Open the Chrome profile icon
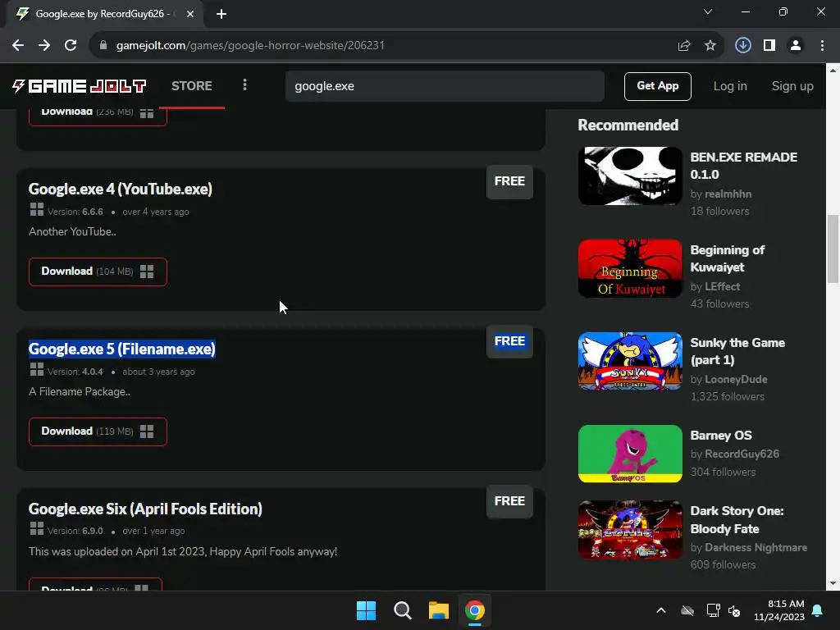Viewport: 840px width, 630px height. click(x=796, y=46)
